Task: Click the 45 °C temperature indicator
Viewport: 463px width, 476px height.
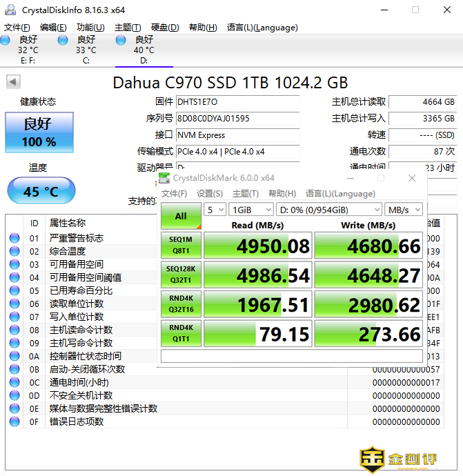Action: coord(41,191)
